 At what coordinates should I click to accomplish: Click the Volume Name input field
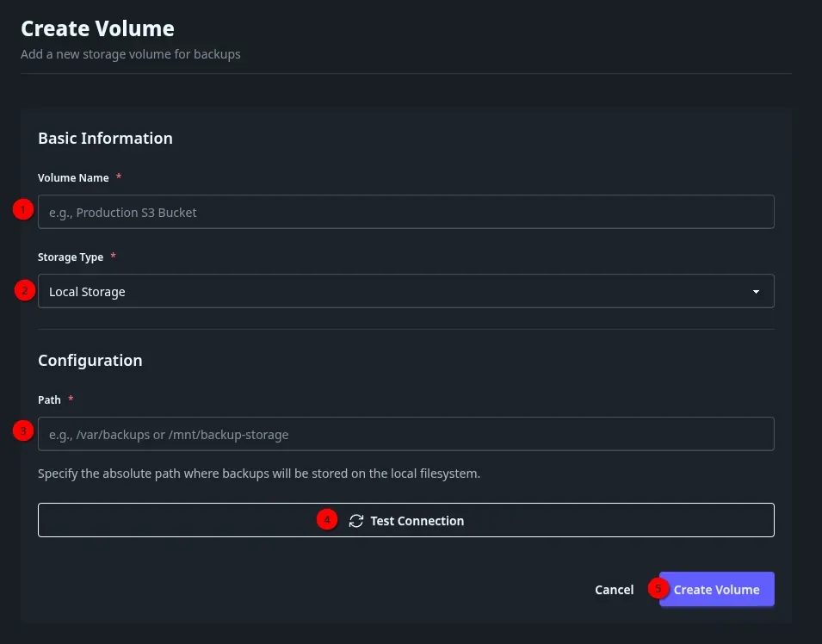pos(405,212)
